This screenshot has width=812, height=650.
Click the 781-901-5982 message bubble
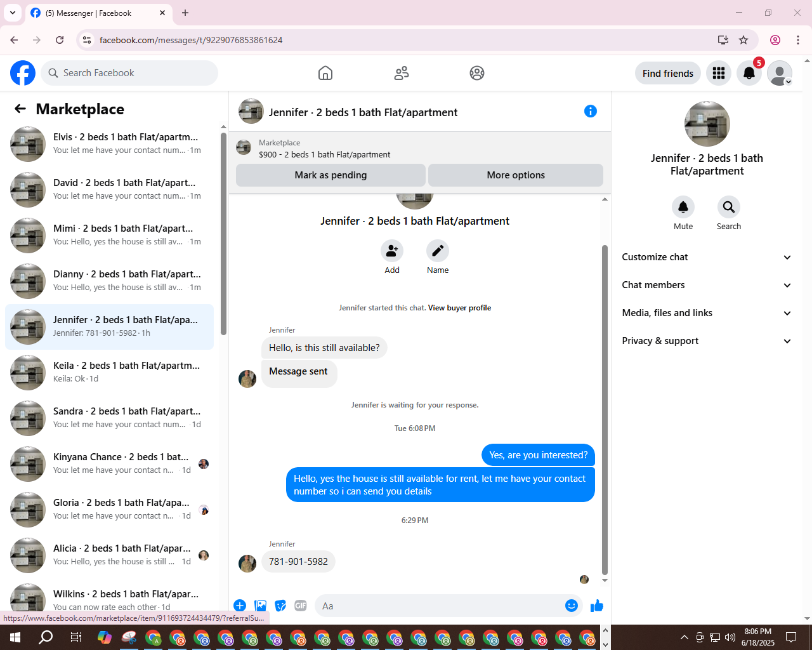(298, 562)
